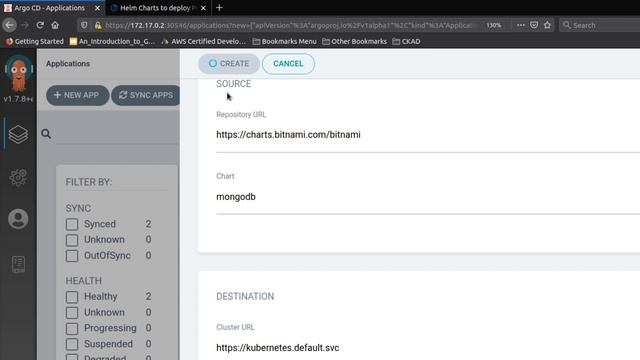Click the Applications page title
This screenshot has width=640, height=360.
point(68,64)
